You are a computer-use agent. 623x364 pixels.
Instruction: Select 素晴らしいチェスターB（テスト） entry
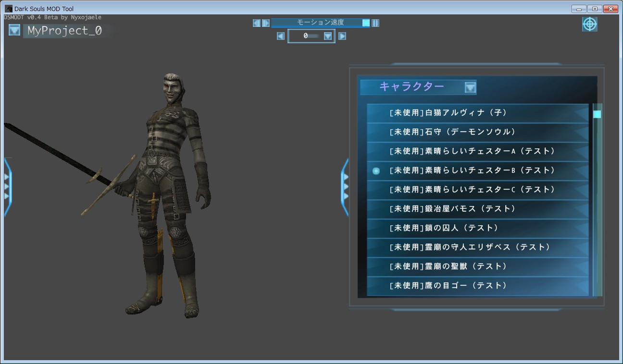point(478,170)
